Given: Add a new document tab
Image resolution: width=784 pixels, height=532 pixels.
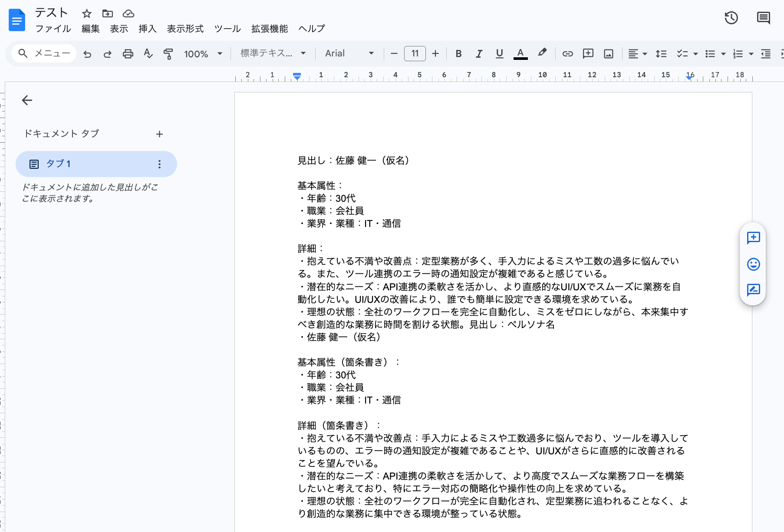Looking at the screenshot, I should [x=159, y=134].
